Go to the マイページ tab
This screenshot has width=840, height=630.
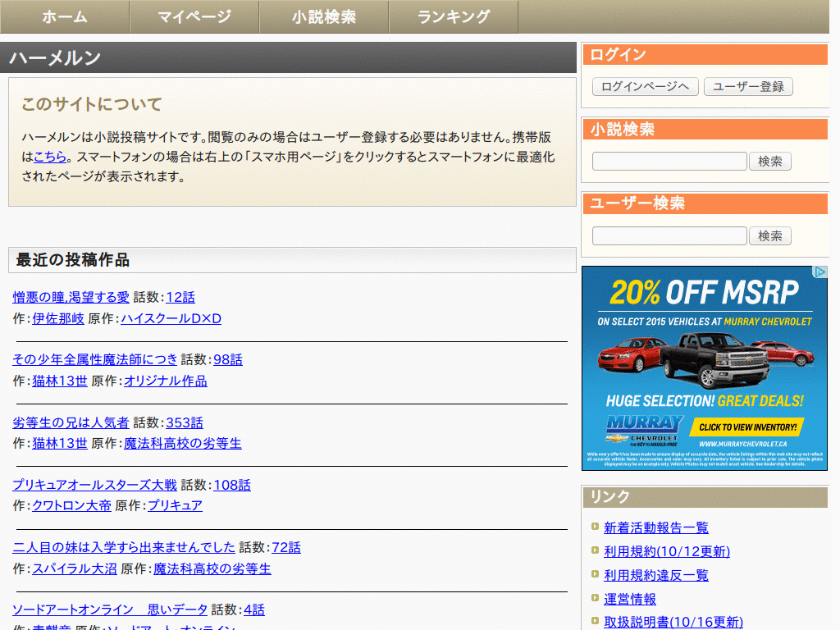click(x=194, y=16)
